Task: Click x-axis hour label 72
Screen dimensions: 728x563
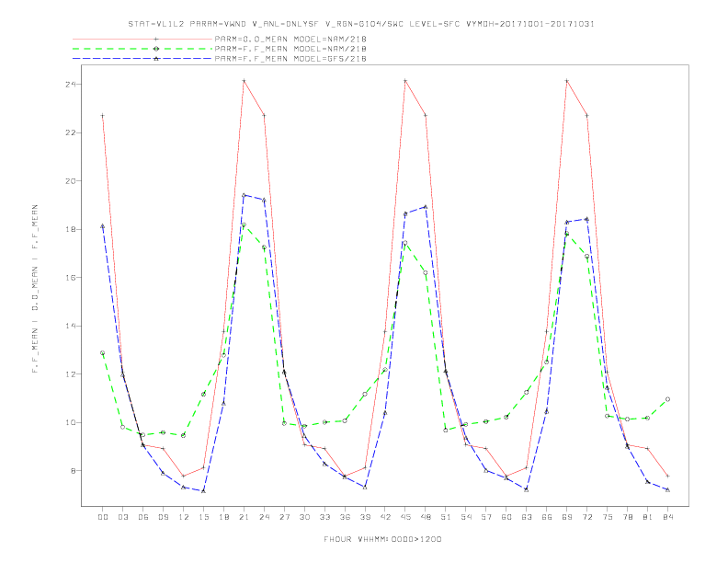Action: (x=587, y=517)
